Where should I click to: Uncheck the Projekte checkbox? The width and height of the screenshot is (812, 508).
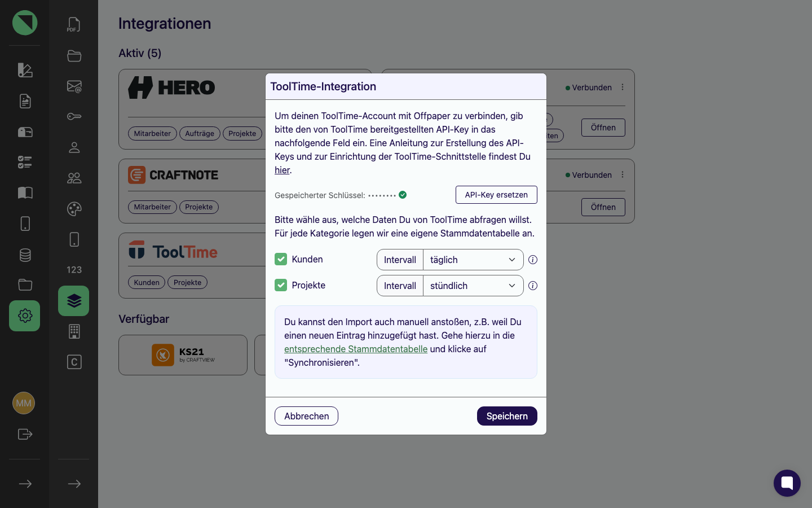coord(281,285)
